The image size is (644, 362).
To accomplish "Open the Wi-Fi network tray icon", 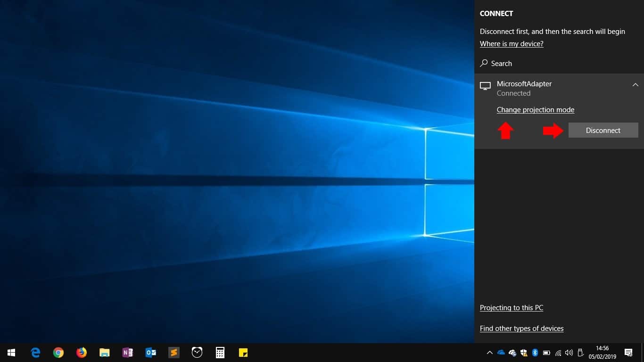I will coord(558,353).
